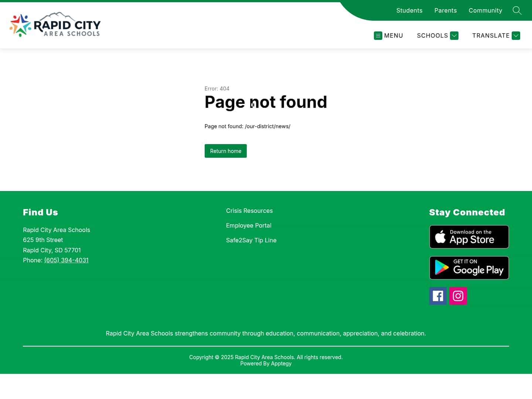Open the Employee Portal link
Viewport: 532px width, 399px height.
249,225
